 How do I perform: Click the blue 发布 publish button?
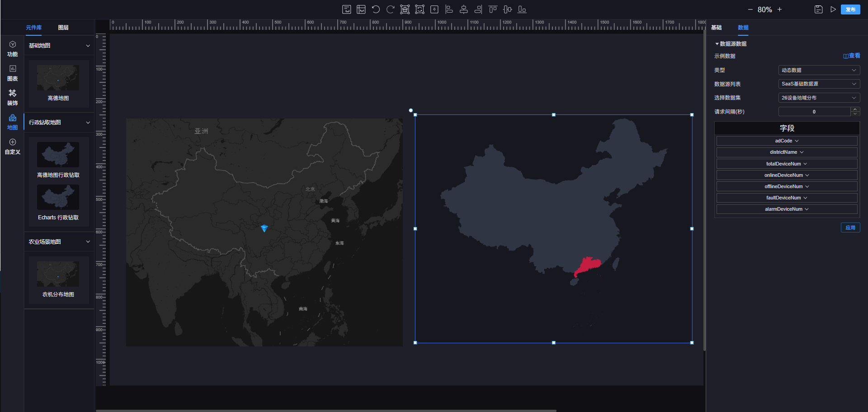click(850, 9)
